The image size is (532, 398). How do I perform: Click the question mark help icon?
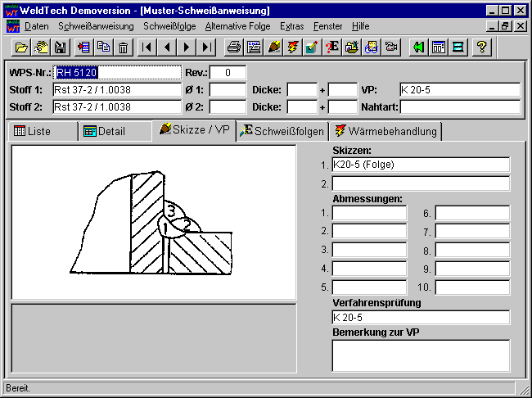click(482, 47)
